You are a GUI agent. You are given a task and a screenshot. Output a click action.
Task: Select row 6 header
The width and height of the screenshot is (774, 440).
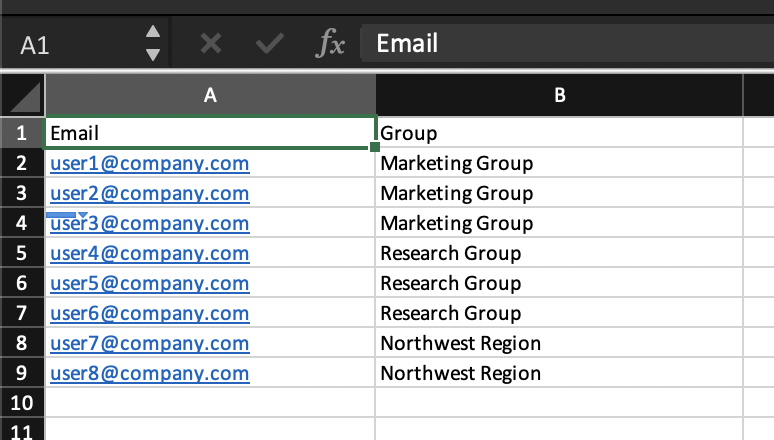[22, 283]
